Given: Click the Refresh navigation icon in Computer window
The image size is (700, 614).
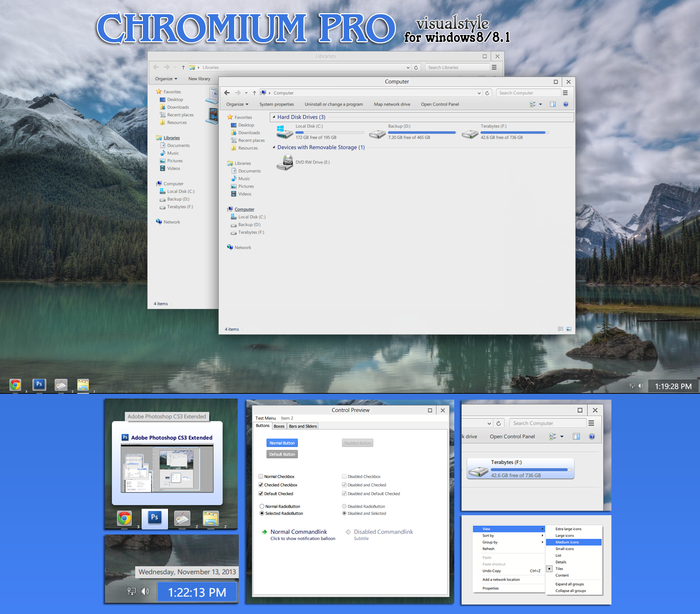Looking at the screenshot, I should [488, 93].
